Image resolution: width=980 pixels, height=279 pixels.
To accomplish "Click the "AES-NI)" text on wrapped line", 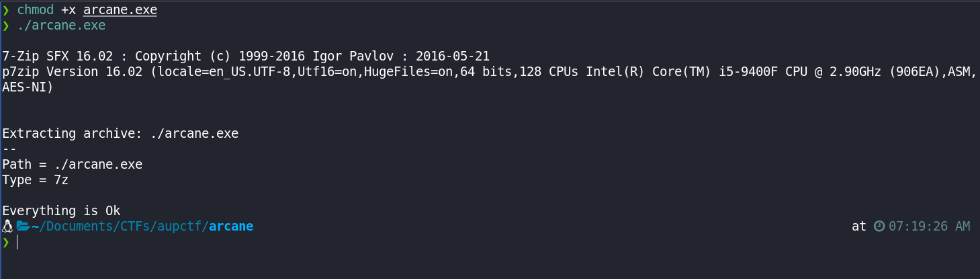I will pyautogui.click(x=28, y=87).
